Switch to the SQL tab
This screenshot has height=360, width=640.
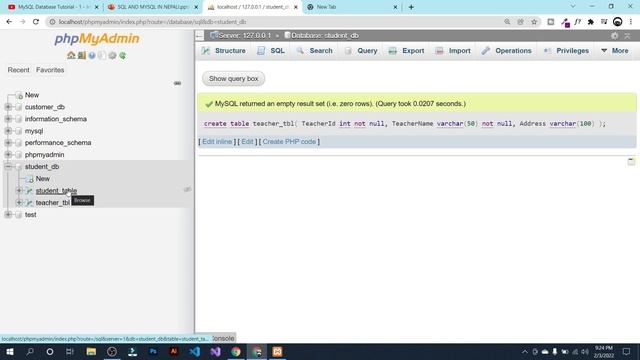[x=271, y=51]
